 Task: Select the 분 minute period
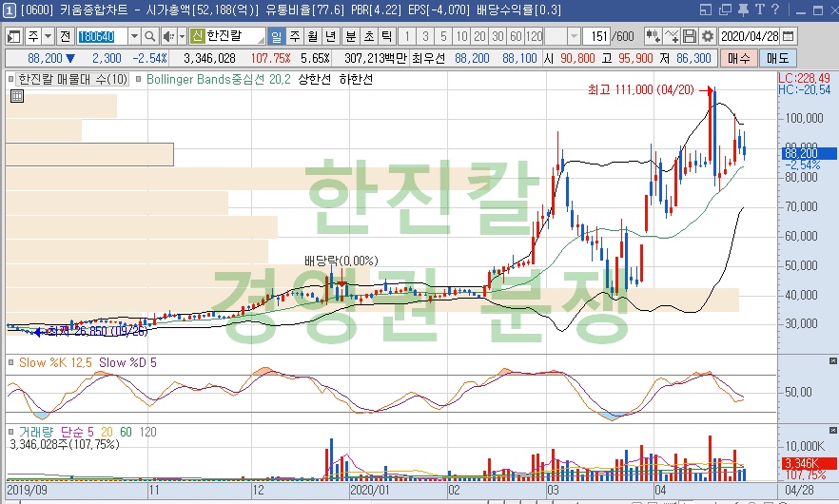[350, 36]
